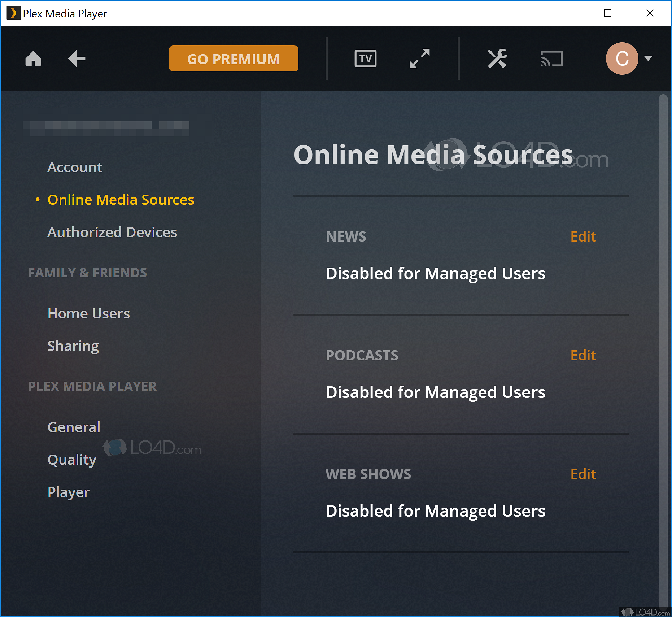Select Authorized Devices in the sidebar
Image resolution: width=672 pixels, height=617 pixels.
point(112,233)
